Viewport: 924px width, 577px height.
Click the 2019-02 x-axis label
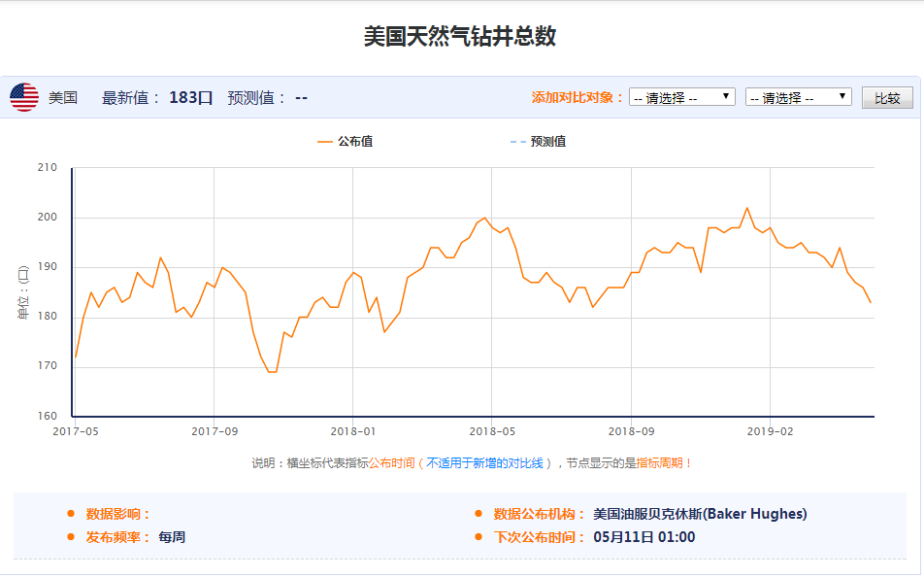pos(770,430)
